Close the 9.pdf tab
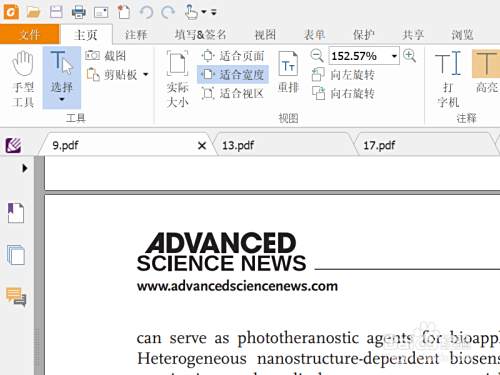This screenshot has height=375, width=500. (x=202, y=146)
